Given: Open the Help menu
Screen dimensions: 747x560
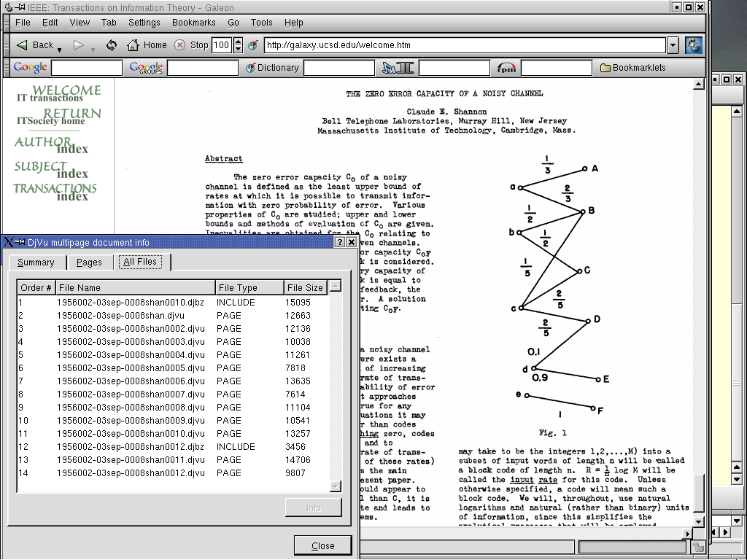Looking at the screenshot, I should (293, 23).
